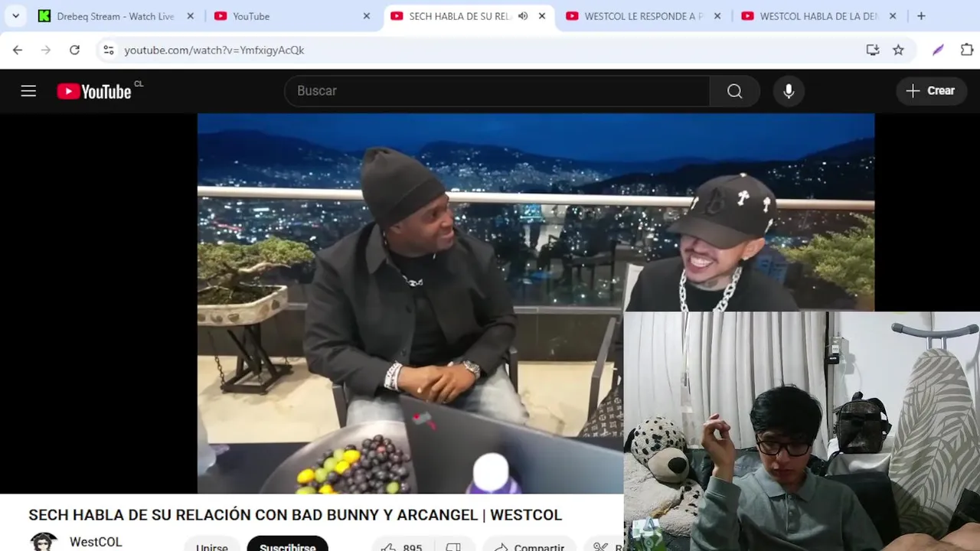Viewport: 980px width, 551px height.
Task: Open the purple pen extension icon
Action: pos(938,50)
